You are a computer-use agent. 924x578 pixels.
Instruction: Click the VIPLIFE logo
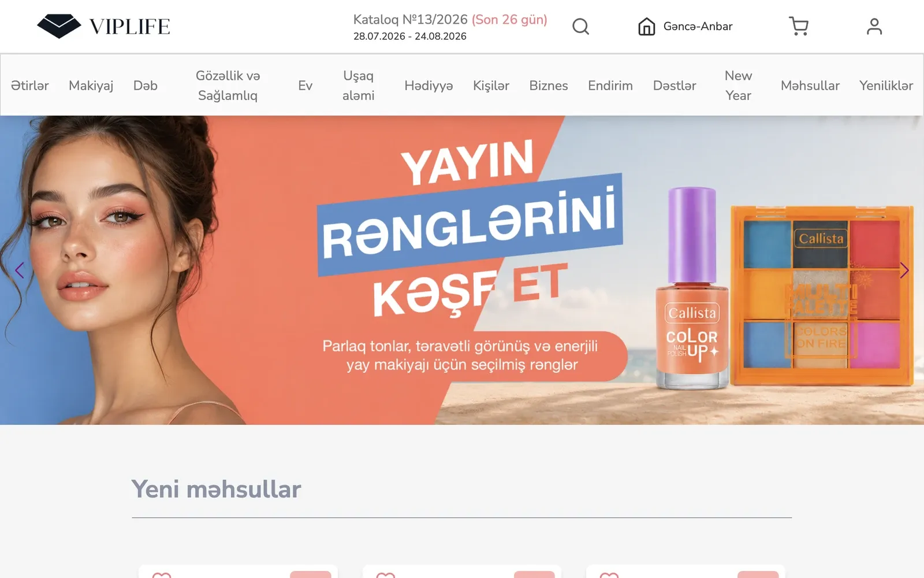[103, 26]
